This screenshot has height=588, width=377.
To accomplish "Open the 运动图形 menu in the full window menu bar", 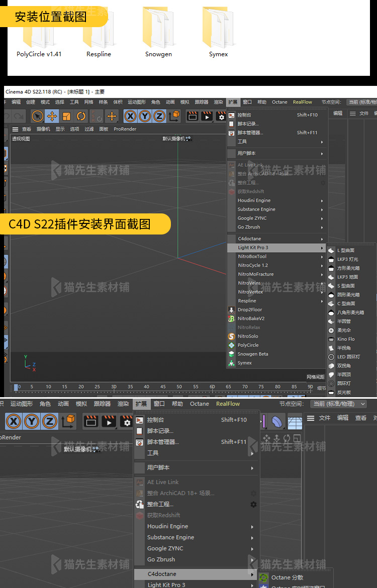I will 137,102.
